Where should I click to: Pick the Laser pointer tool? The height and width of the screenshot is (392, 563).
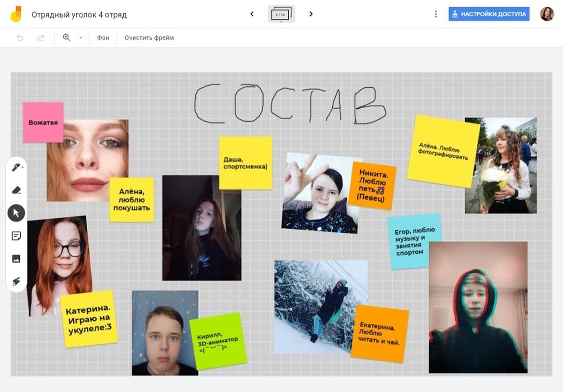point(16,282)
